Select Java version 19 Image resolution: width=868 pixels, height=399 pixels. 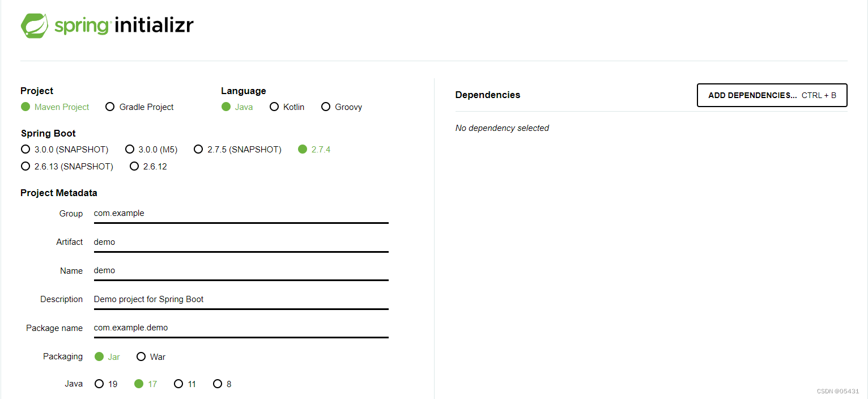click(x=106, y=384)
